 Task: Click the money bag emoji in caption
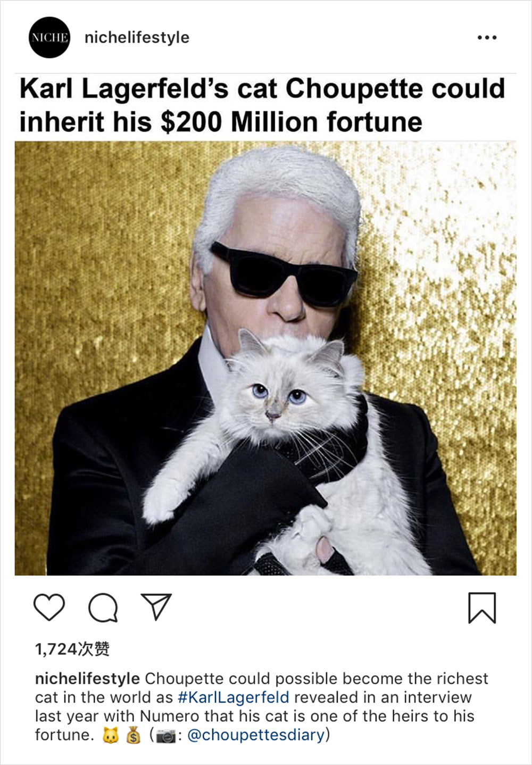133,735
